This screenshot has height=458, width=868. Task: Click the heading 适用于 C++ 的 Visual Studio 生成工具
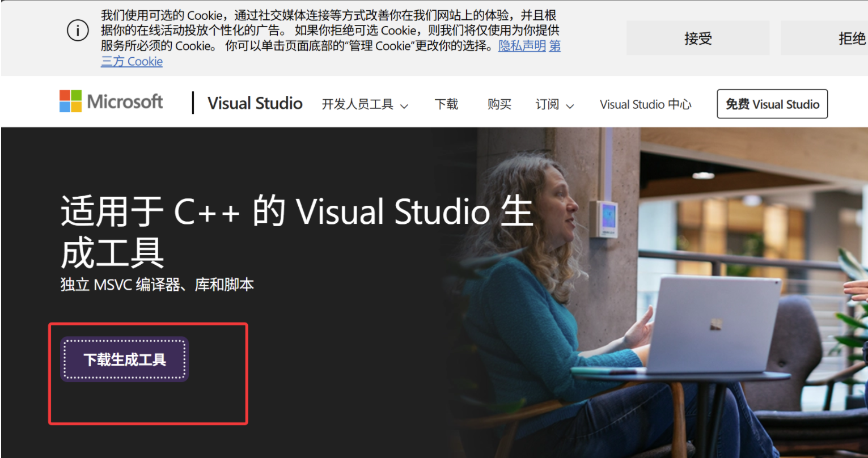(297, 232)
